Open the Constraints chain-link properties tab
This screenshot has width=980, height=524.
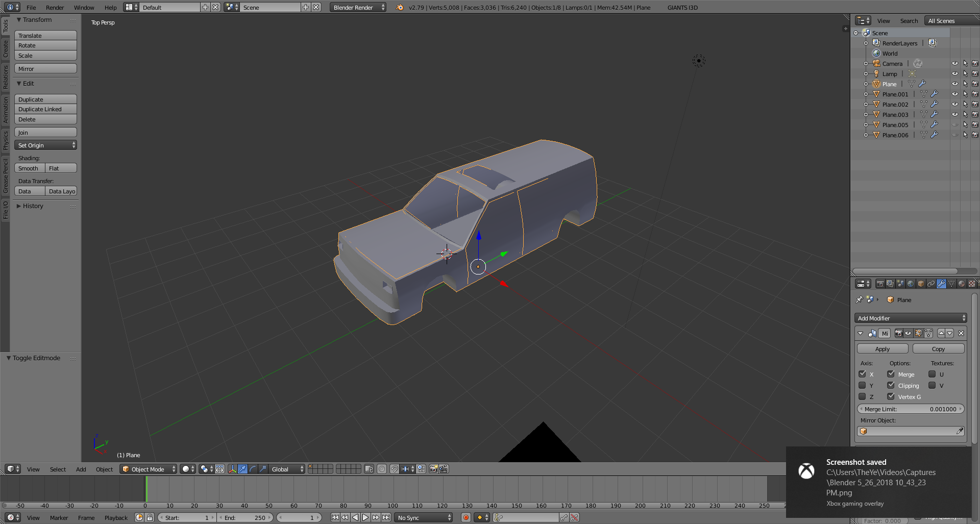point(931,284)
